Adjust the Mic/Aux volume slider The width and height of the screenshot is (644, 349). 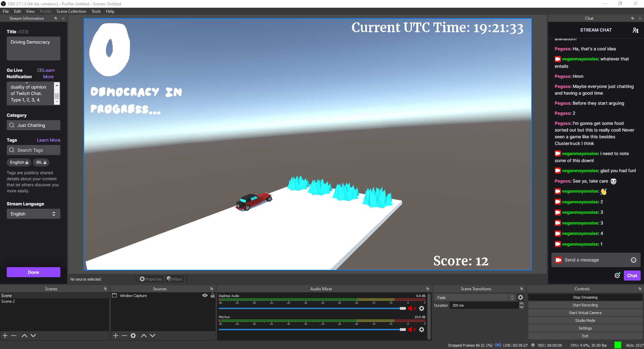(x=312, y=330)
